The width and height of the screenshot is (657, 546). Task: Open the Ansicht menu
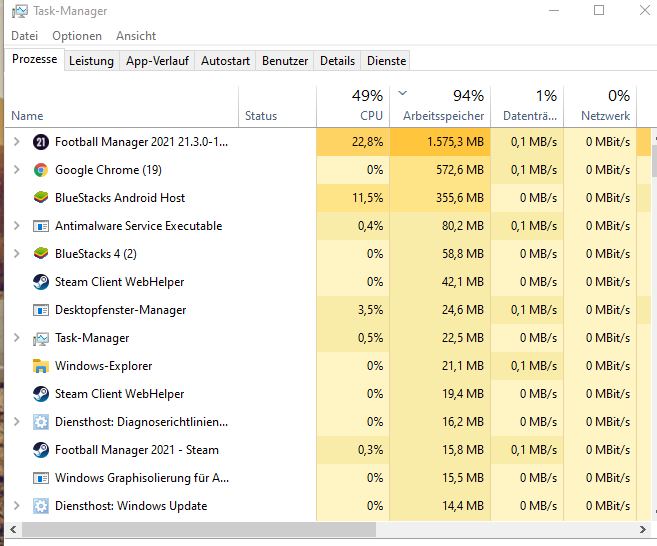[136, 36]
